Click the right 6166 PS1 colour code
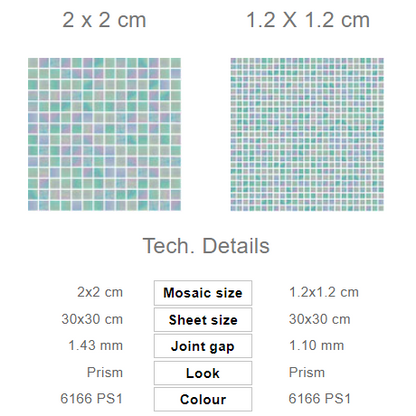The height and width of the screenshot is (416, 416). (320, 398)
